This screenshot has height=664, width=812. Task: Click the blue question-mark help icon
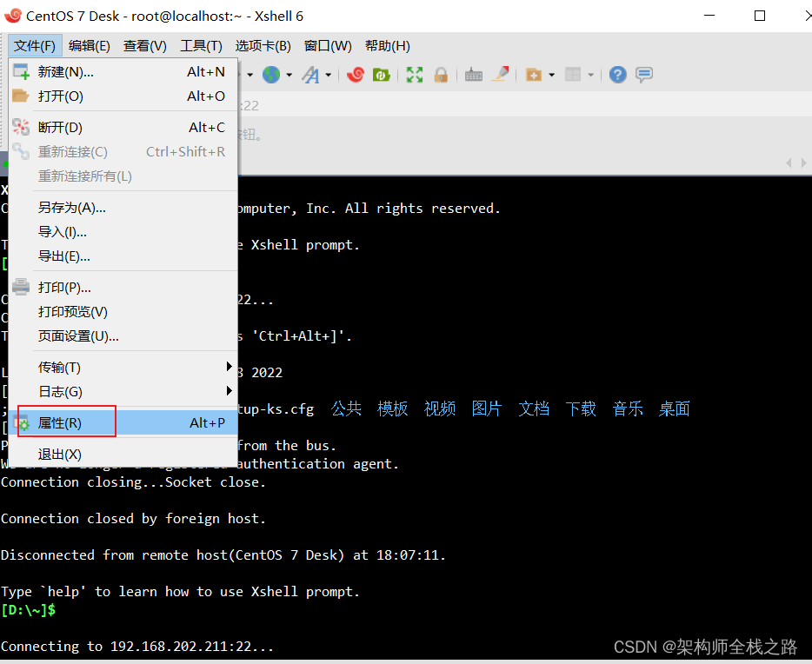coord(617,75)
